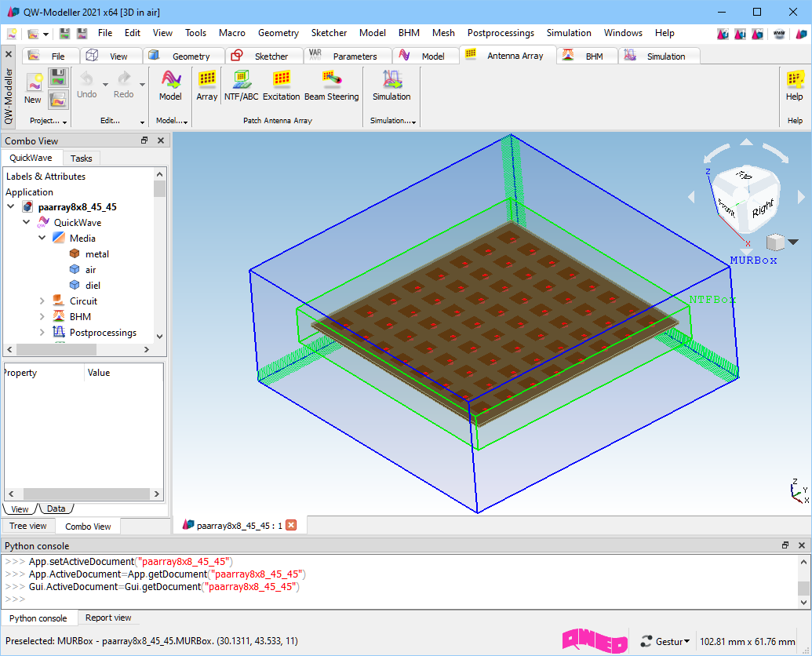Expand the Postprocessings tree node

42,333
